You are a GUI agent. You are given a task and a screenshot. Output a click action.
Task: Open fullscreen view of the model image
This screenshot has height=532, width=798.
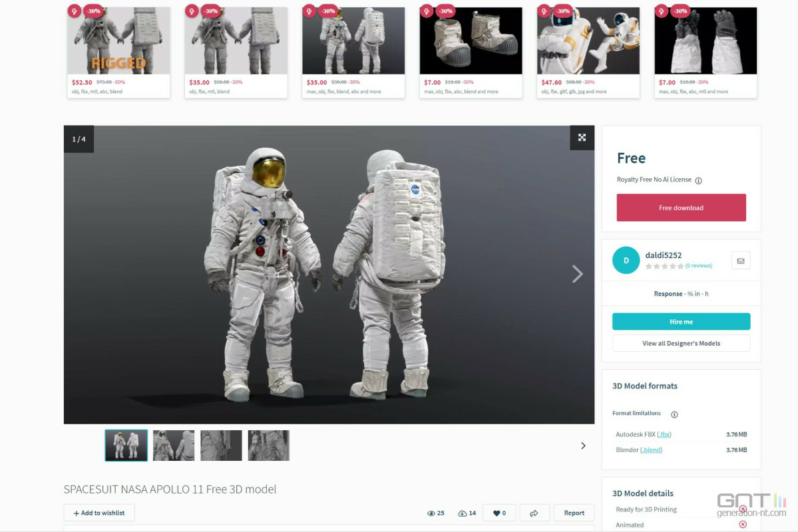(582, 138)
